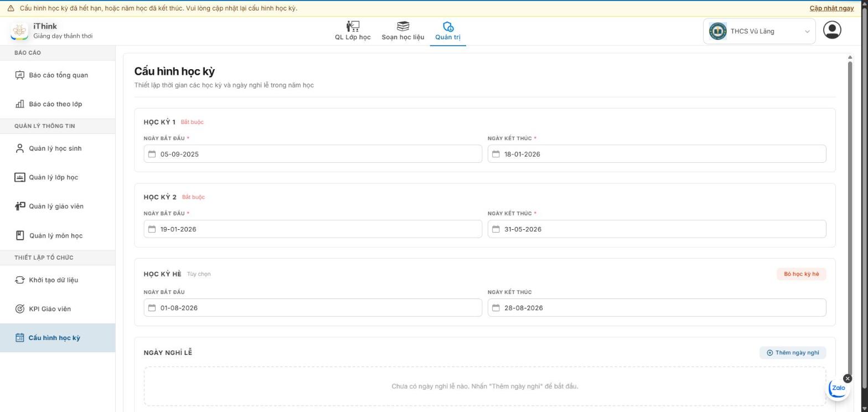The image size is (868, 412).
Task: Click the Khởi tạo dữ liệu refresh icon
Action: pyautogui.click(x=20, y=280)
